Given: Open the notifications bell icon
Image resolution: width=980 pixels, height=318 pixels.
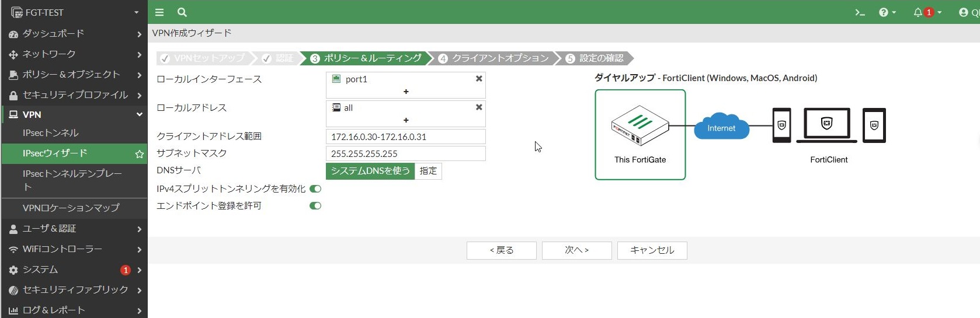Looking at the screenshot, I should pos(918,12).
